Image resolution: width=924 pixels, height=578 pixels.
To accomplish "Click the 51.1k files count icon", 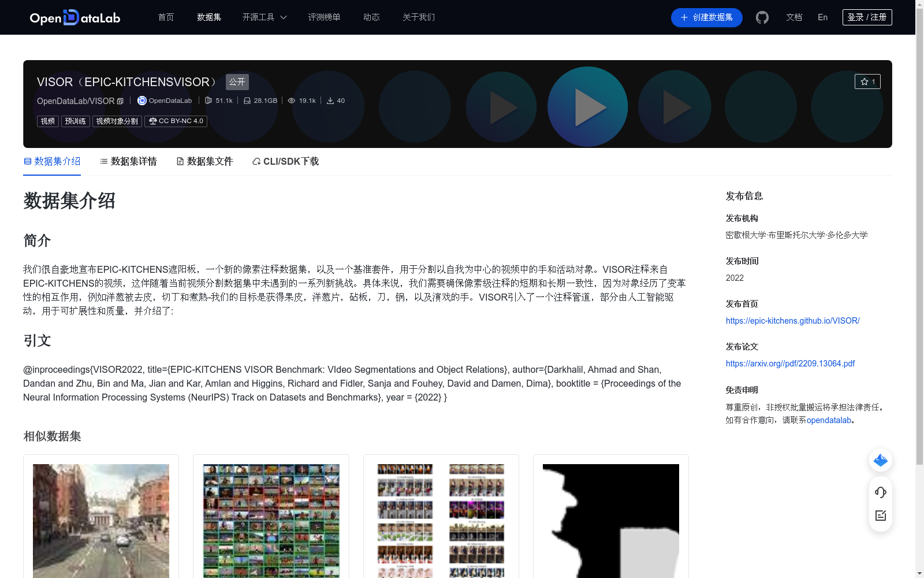I will pyautogui.click(x=208, y=101).
